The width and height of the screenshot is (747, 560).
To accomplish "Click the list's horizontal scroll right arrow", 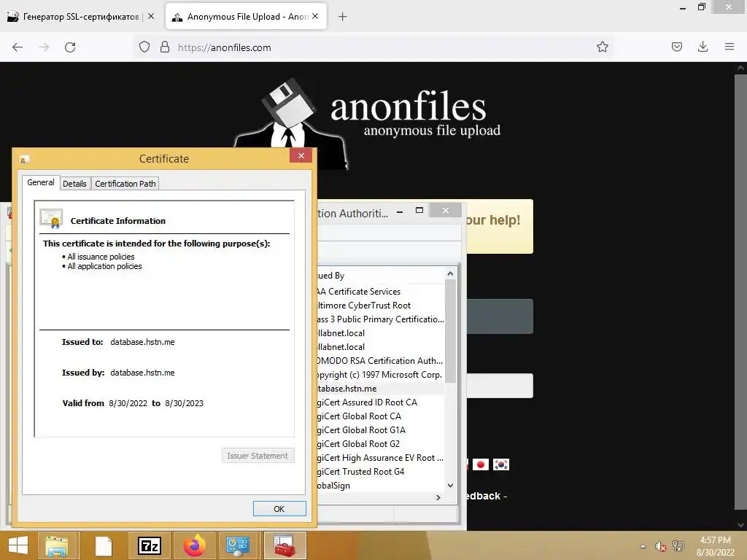I will point(438,497).
